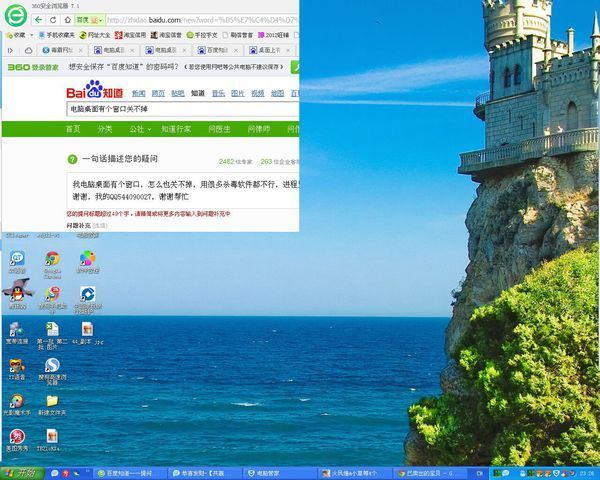Screen dimensions: 600x480
Task: Click the baidu.com address bar
Action: pos(202,20)
